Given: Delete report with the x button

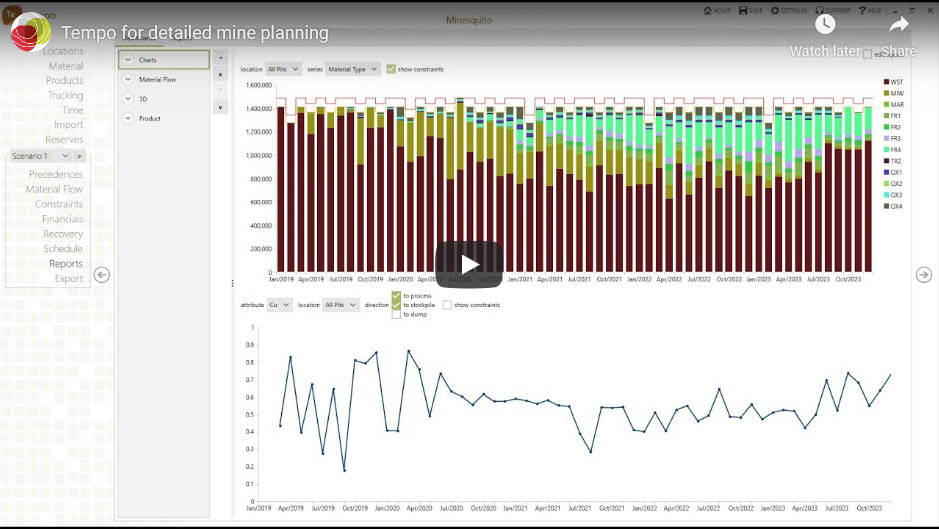Looking at the screenshot, I should tap(220, 75).
